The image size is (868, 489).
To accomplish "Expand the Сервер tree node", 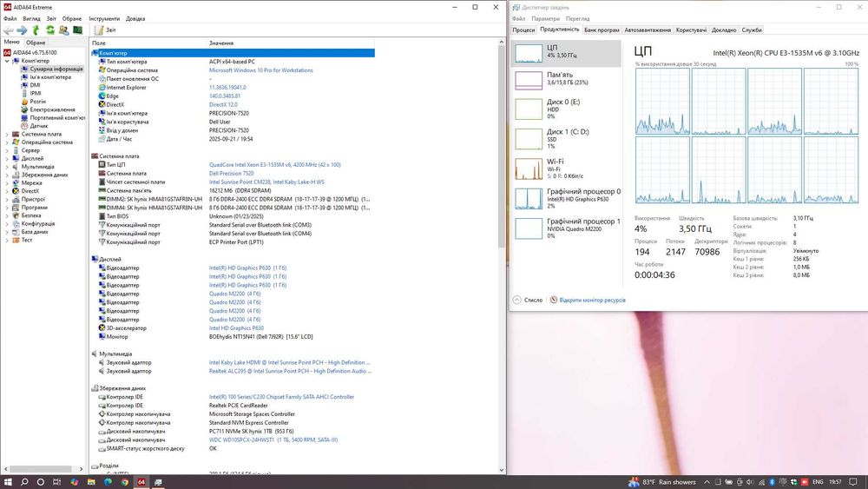I will [x=7, y=150].
